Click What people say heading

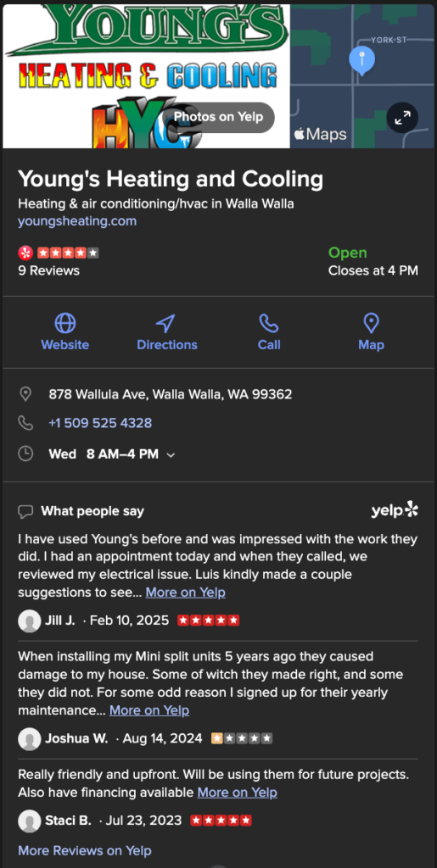coord(92,511)
